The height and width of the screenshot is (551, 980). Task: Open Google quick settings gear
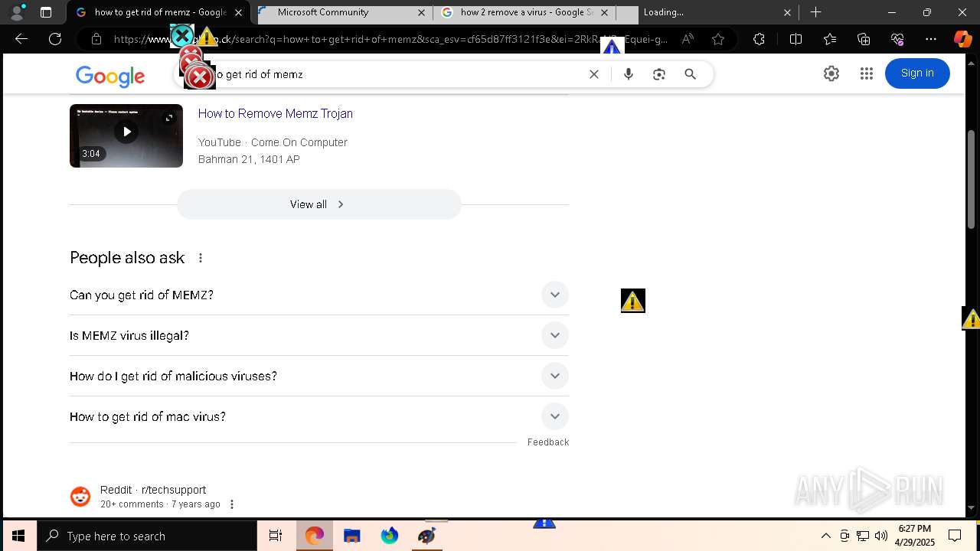point(831,73)
